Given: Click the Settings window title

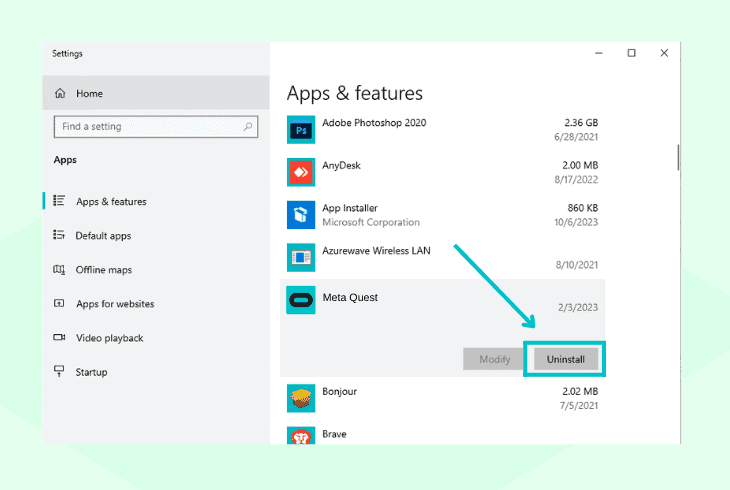Looking at the screenshot, I should 67,54.
